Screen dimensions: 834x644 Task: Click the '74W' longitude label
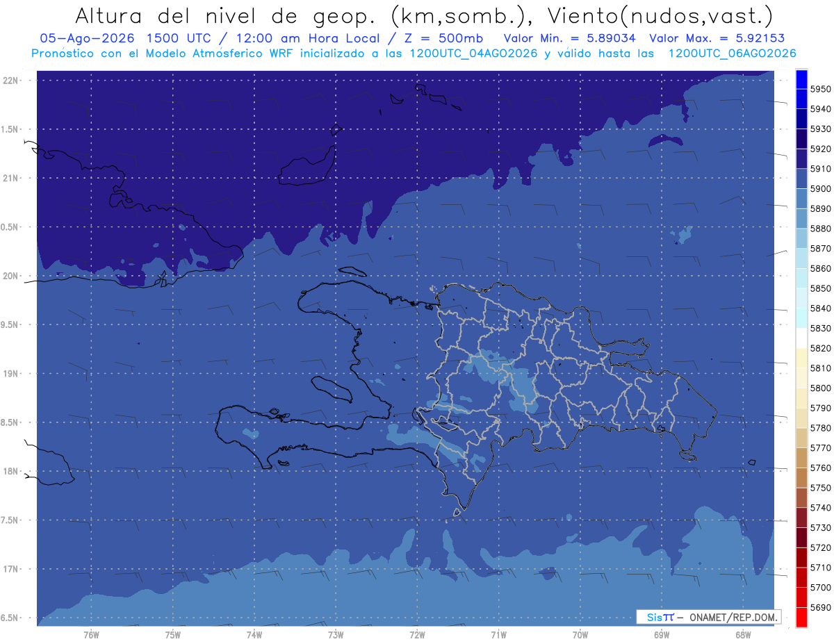coord(254,635)
